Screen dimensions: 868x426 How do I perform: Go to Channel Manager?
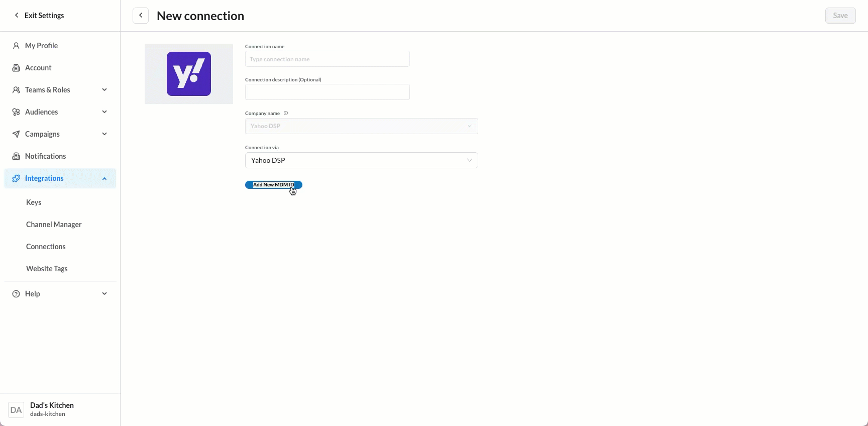pyautogui.click(x=54, y=225)
